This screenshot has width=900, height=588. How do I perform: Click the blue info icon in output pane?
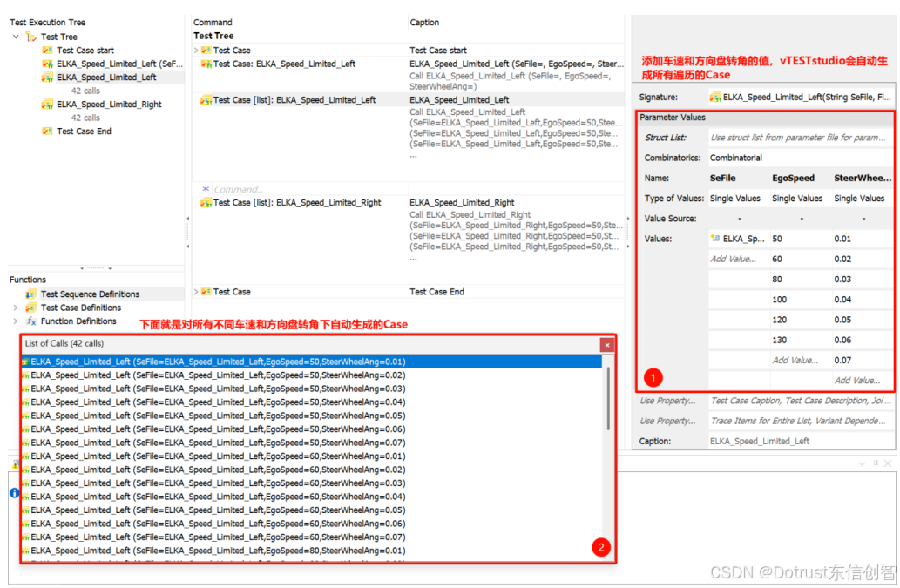pyautogui.click(x=14, y=493)
